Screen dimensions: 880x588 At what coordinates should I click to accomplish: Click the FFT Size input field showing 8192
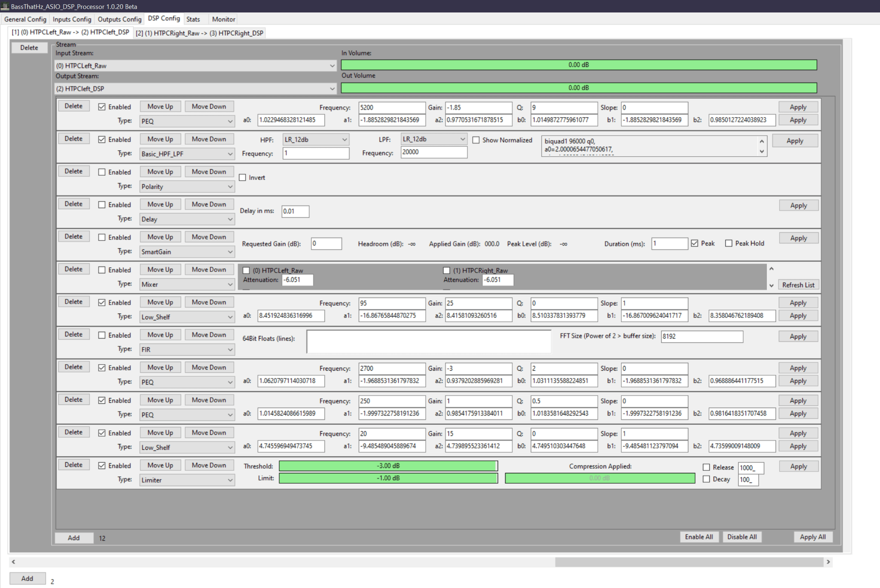point(702,336)
